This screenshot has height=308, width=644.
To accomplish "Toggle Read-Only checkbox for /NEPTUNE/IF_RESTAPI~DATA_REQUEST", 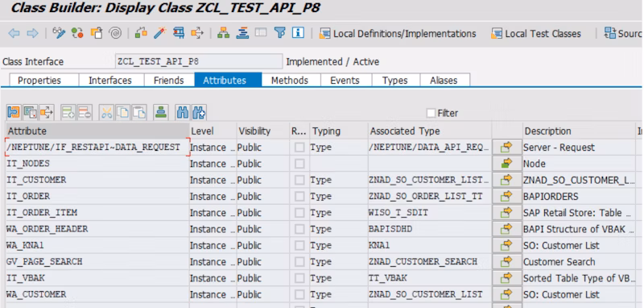I will pyautogui.click(x=299, y=148).
